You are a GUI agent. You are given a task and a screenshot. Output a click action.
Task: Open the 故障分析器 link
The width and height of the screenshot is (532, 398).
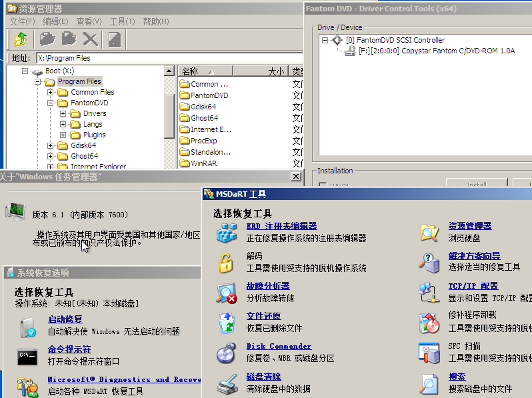[268, 286]
